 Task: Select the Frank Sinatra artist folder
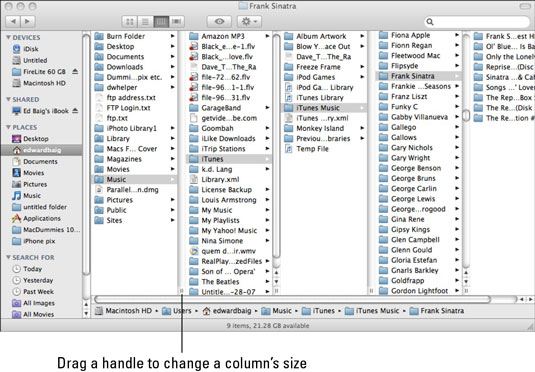(x=419, y=76)
